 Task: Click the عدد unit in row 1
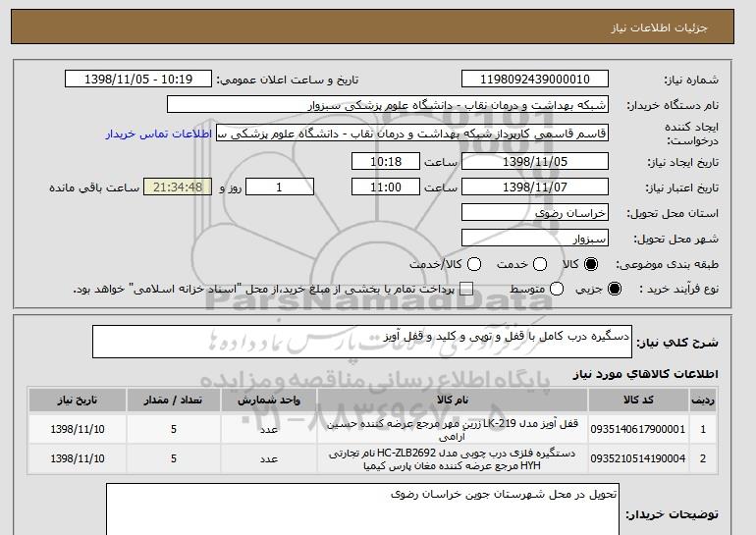point(269,429)
